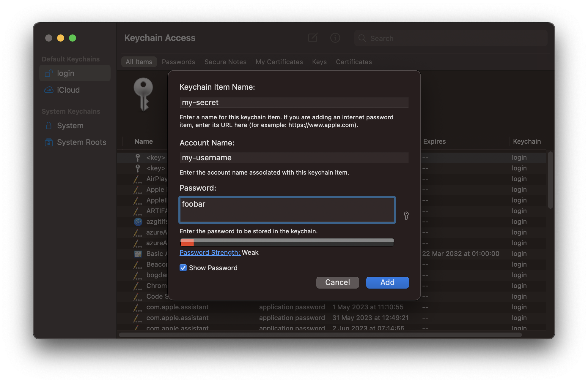The width and height of the screenshot is (588, 383).
Task: Click the System Roots icon
Action: 49,142
